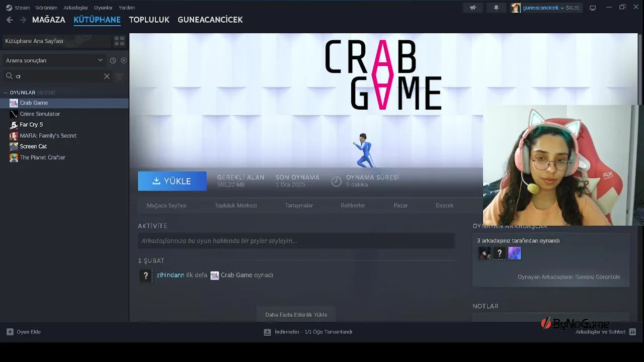The height and width of the screenshot is (362, 644).
Task: Open advanced search filter options
Action: (x=119, y=76)
